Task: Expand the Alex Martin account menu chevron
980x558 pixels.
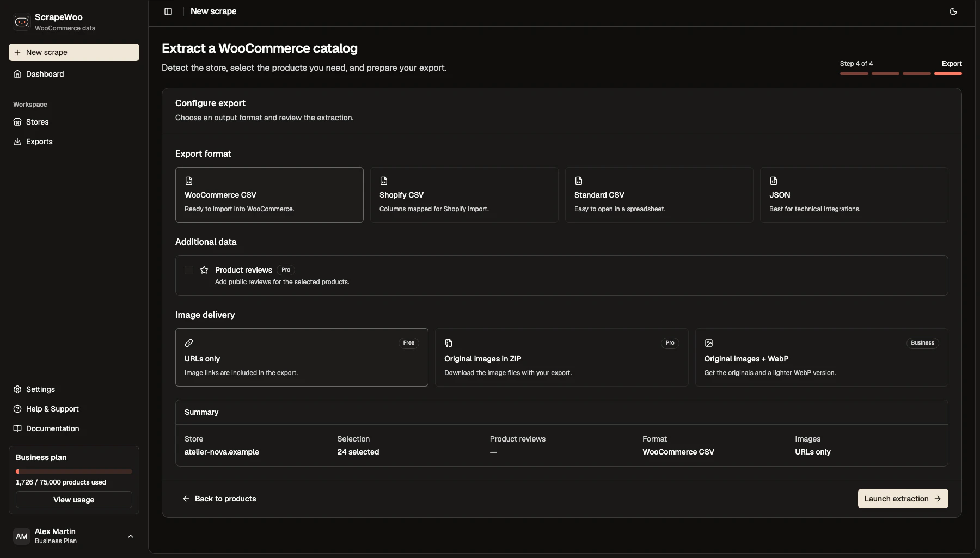Action: 131,536
